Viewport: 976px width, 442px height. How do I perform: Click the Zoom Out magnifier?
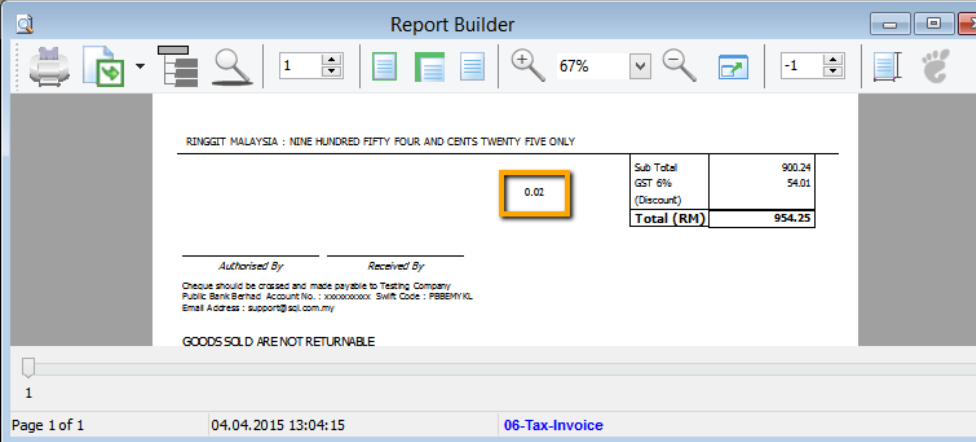[x=679, y=65]
